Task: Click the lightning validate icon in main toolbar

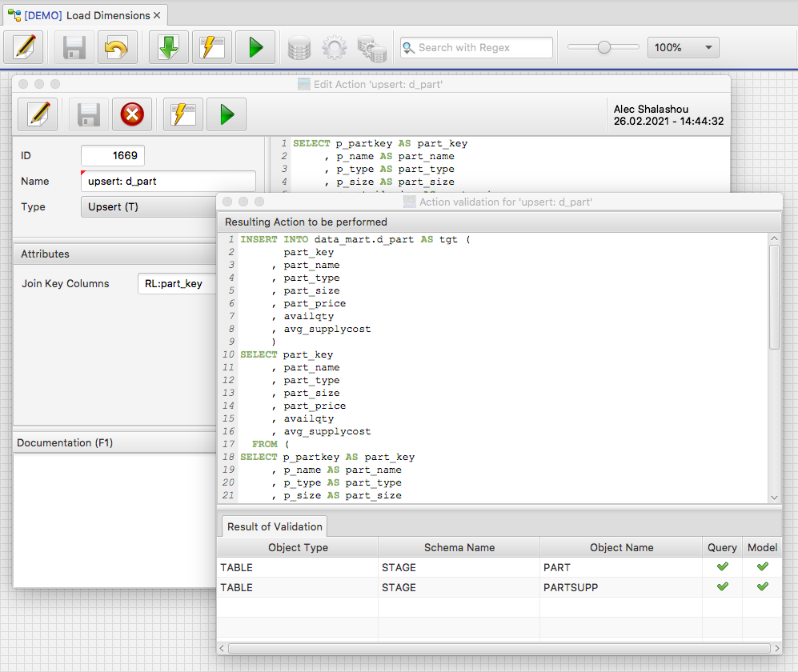Action: point(212,48)
